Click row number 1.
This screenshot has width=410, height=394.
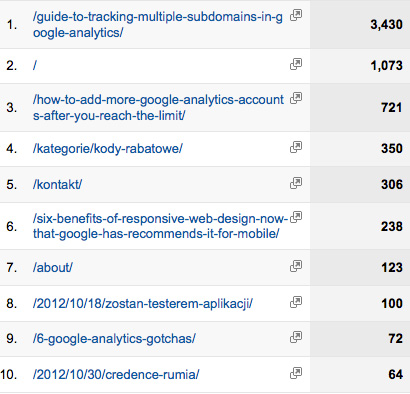pos(12,25)
